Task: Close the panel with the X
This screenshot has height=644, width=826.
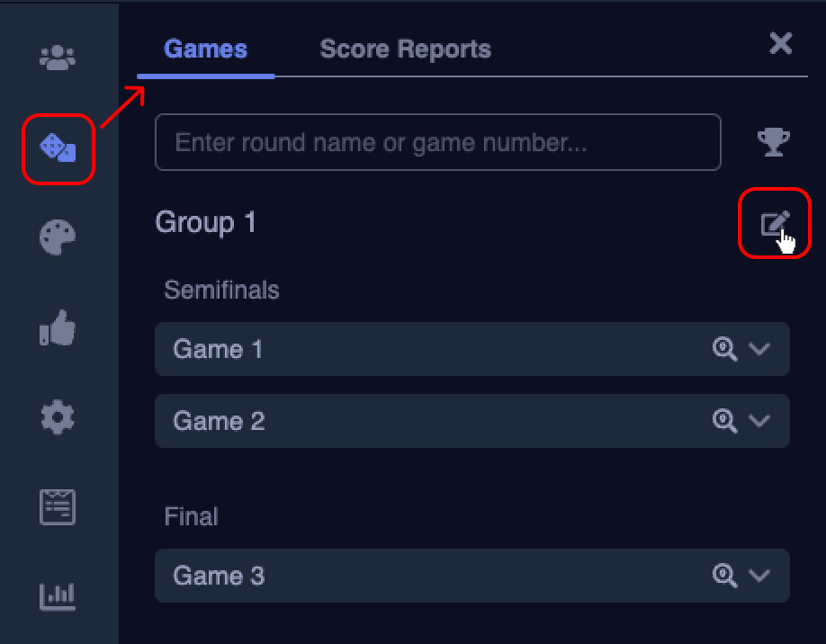Action: click(x=781, y=43)
